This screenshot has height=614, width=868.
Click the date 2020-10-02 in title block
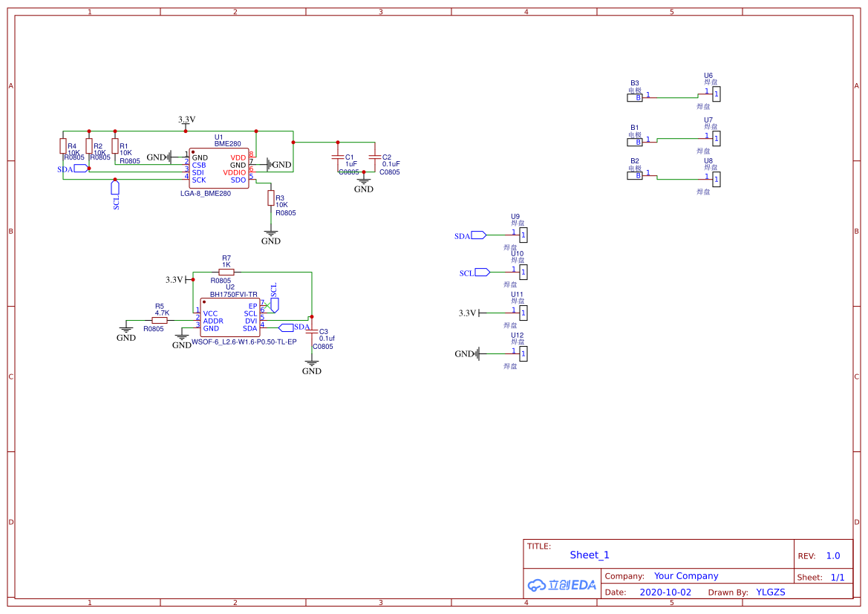tap(665, 592)
